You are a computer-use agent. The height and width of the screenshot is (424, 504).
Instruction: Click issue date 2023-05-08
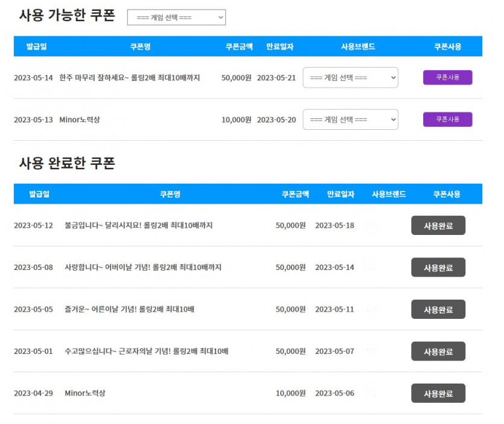tap(33, 268)
